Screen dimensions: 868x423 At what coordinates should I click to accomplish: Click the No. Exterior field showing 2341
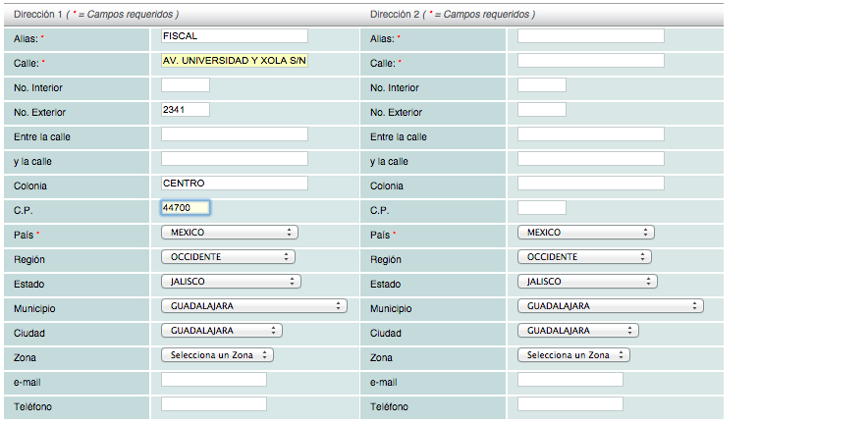pos(185,110)
